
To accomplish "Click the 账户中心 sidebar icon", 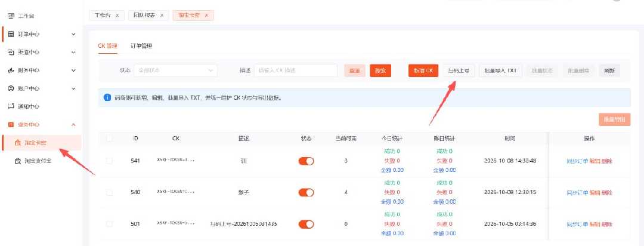I will [x=11, y=88].
